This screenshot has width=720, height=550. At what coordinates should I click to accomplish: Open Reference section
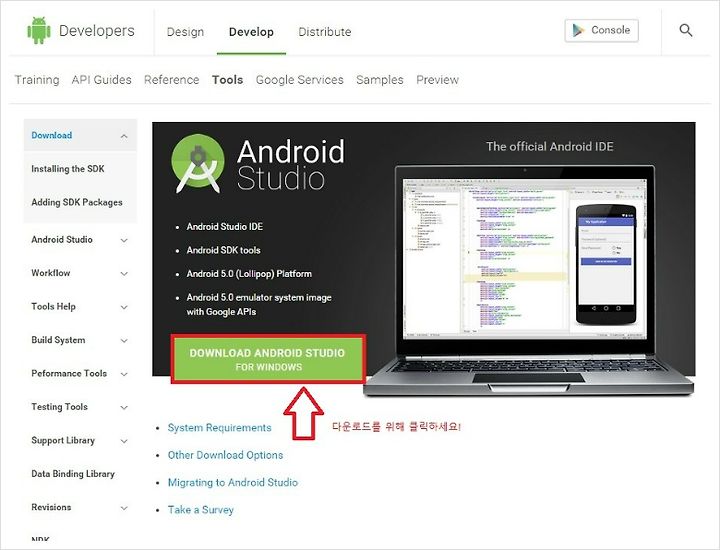click(x=172, y=80)
